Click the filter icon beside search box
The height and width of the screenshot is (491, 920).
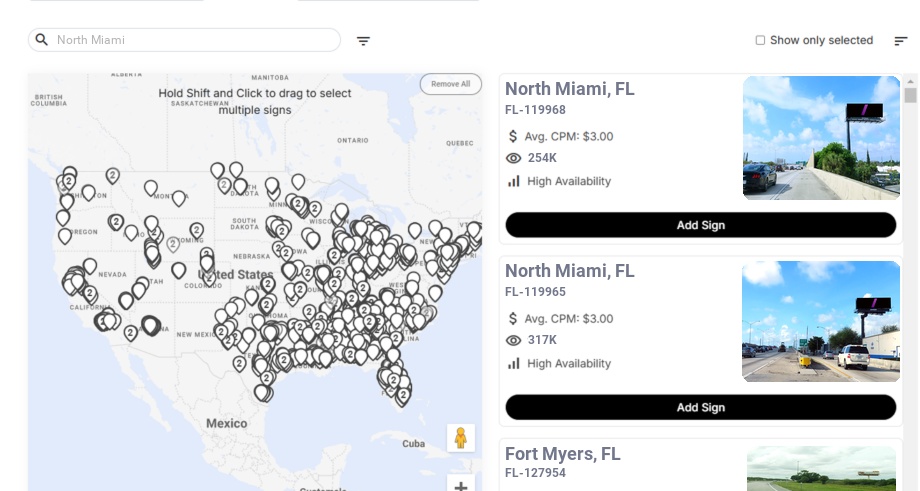(x=363, y=41)
